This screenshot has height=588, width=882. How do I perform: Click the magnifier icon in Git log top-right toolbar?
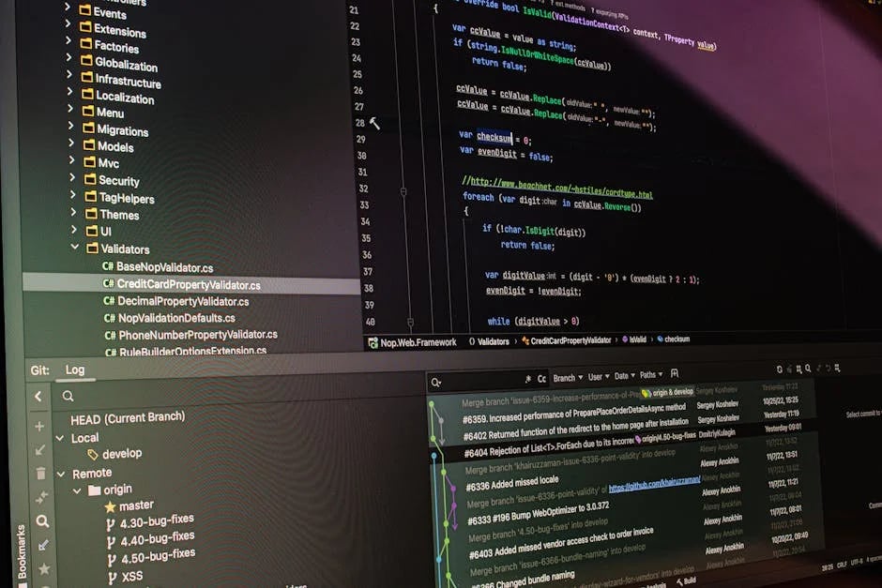click(808, 369)
